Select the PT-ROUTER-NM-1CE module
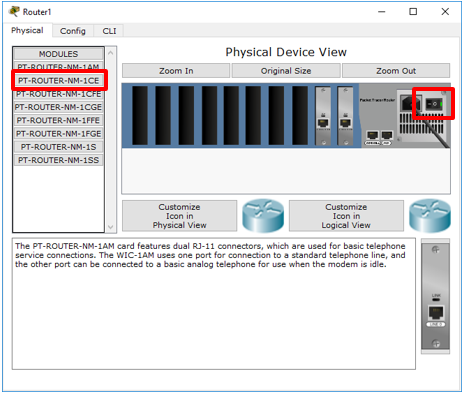 point(59,80)
